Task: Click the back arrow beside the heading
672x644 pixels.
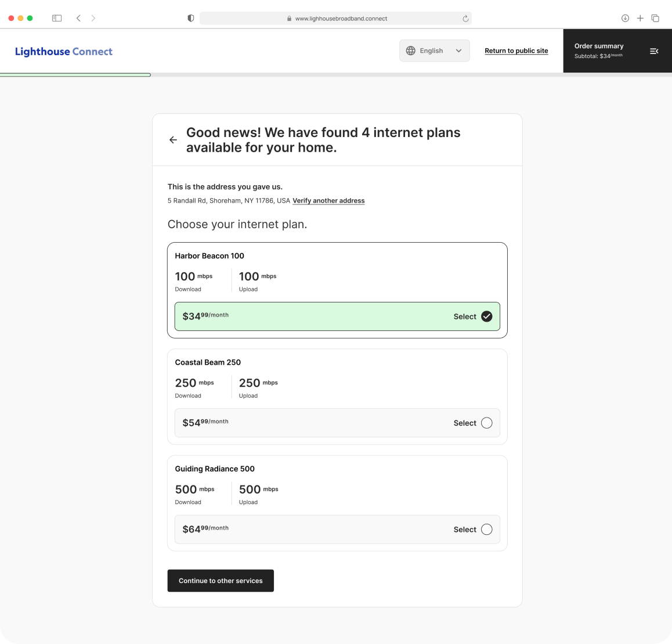Action: [173, 140]
